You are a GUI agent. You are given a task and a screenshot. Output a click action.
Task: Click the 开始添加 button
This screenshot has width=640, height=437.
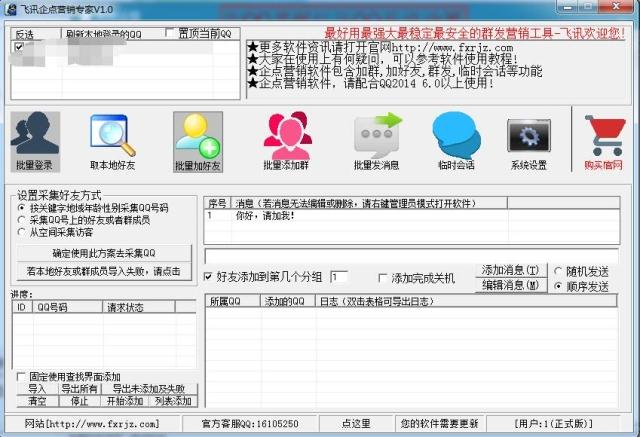tap(125, 401)
